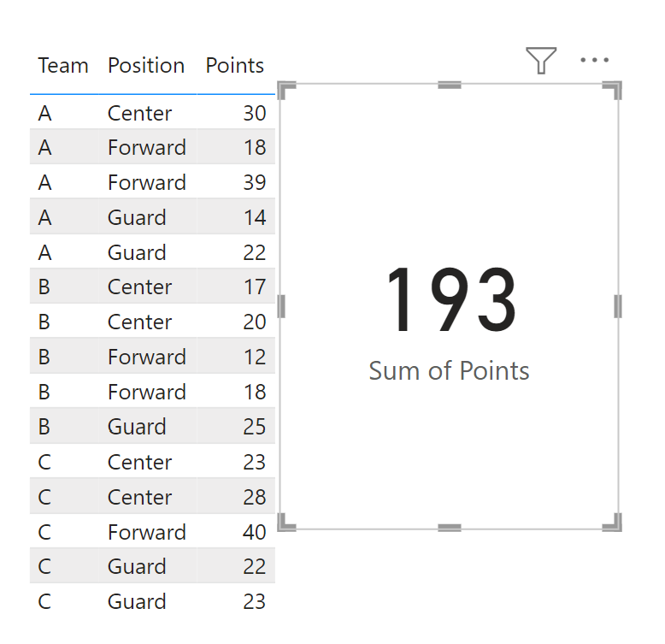This screenshot has width=665, height=644.
Task: Click the bottom-right corner resize handle
Action: pos(612,523)
